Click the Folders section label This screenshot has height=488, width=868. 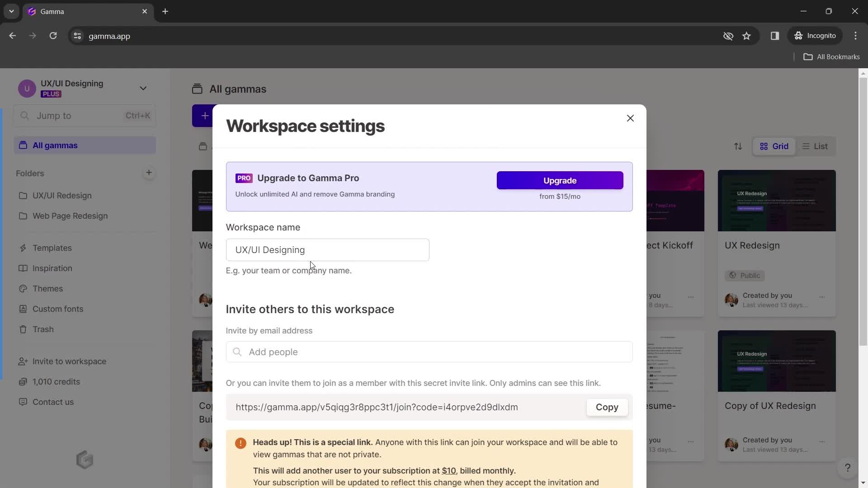click(30, 174)
